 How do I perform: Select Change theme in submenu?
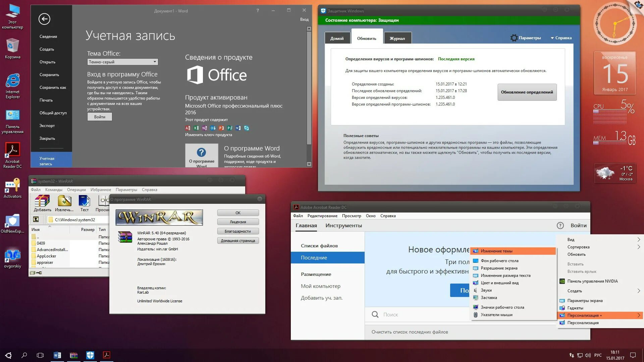point(513,251)
